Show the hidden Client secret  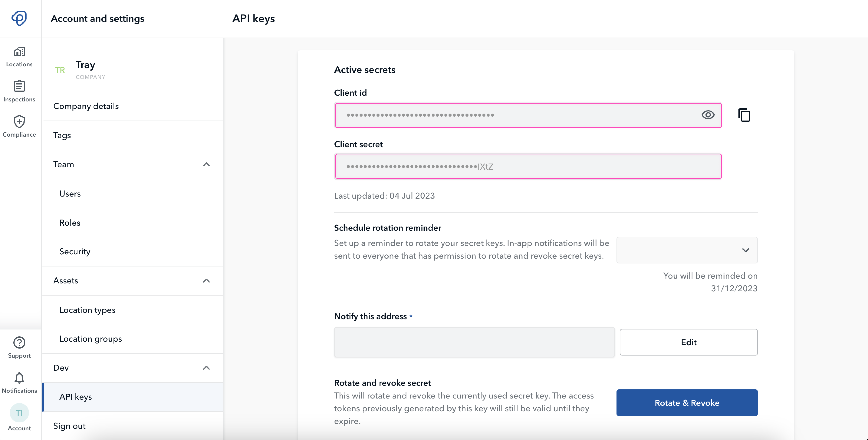click(528, 166)
